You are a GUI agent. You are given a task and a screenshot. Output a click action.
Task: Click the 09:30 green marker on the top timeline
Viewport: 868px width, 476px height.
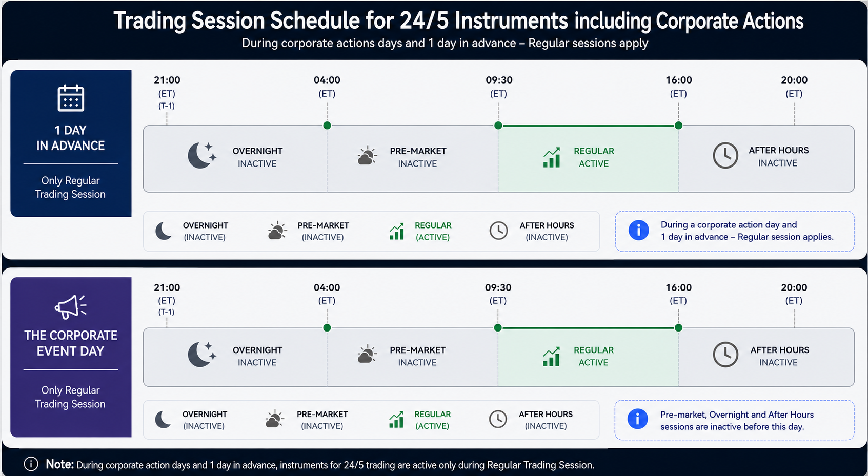(x=498, y=126)
